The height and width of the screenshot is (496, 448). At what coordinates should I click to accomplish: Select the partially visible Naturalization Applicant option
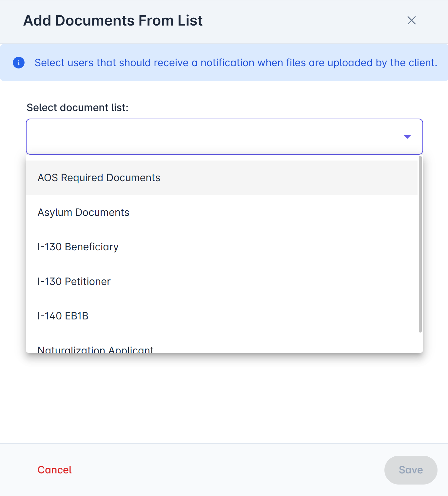95,349
